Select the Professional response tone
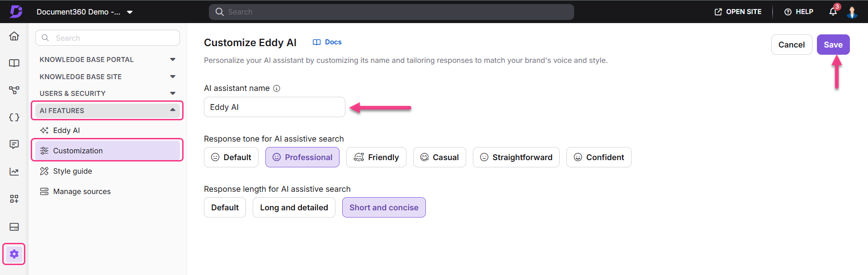This screenshot has height=275, width=868. coord(302,157)
